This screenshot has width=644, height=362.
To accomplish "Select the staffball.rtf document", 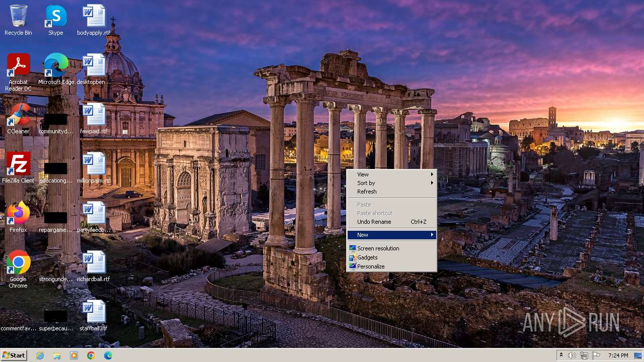I will pyautogui.click(x=94, y=316).
